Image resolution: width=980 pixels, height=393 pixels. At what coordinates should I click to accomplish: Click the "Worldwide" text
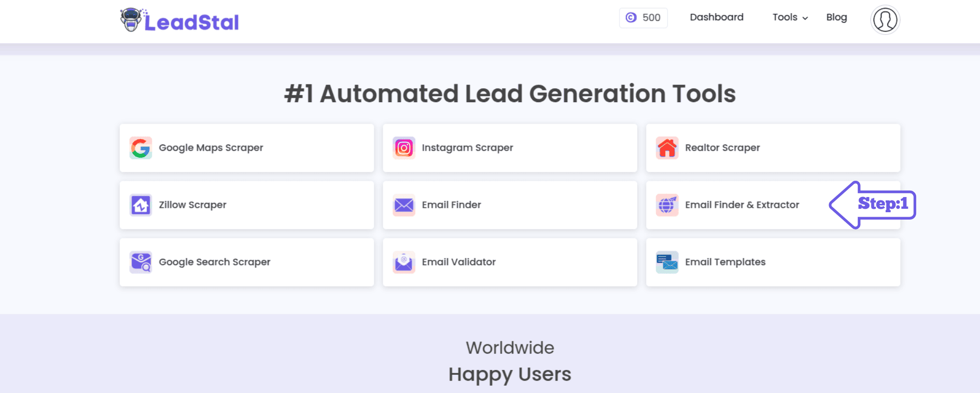click(x=510, y=348)
